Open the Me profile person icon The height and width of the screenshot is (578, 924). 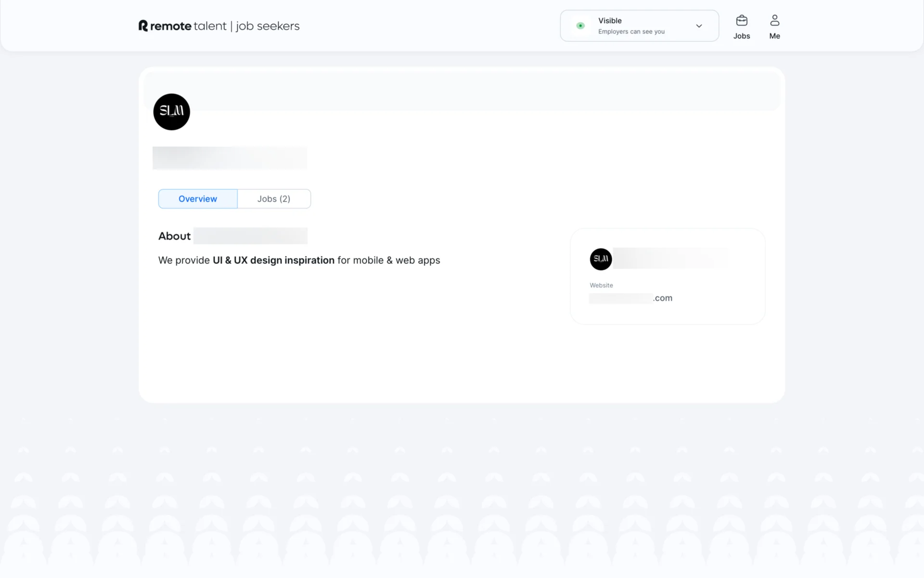point(774,21)
